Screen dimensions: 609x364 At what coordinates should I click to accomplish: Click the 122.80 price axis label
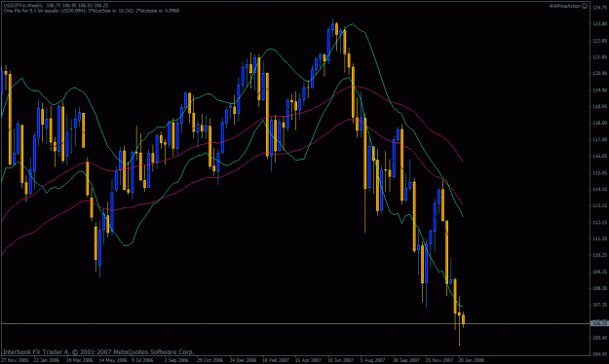[x=599, y=40]
